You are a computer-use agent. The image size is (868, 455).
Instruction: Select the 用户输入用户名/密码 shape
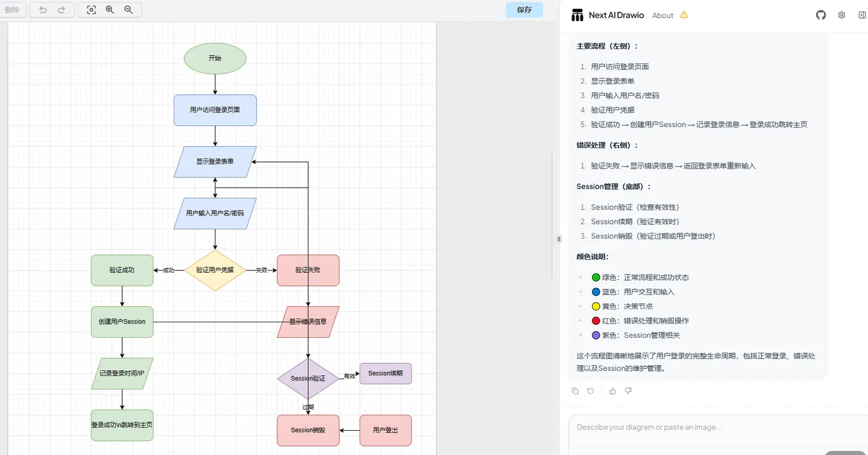[x=215, y=213]
